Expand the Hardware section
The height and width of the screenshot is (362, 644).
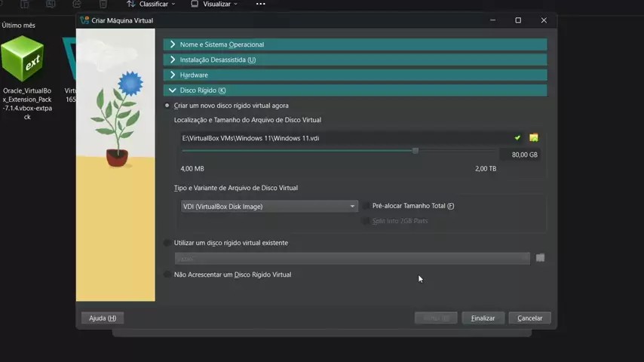pyautogui.click(x=355, y=75)
